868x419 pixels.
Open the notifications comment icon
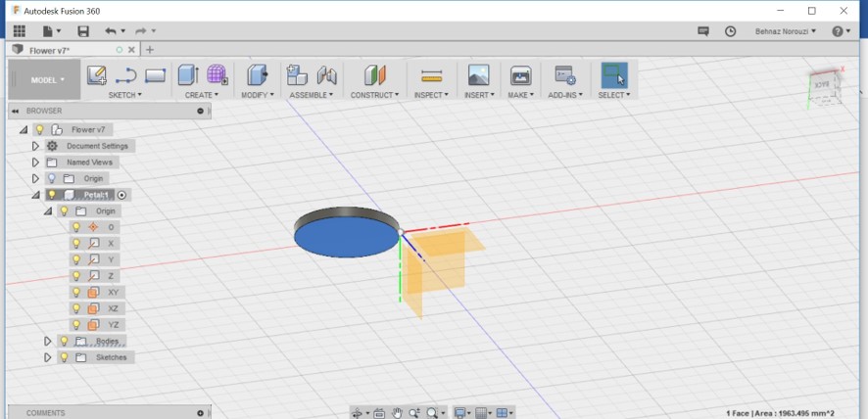pyautogui.click(x=703, y=31)
